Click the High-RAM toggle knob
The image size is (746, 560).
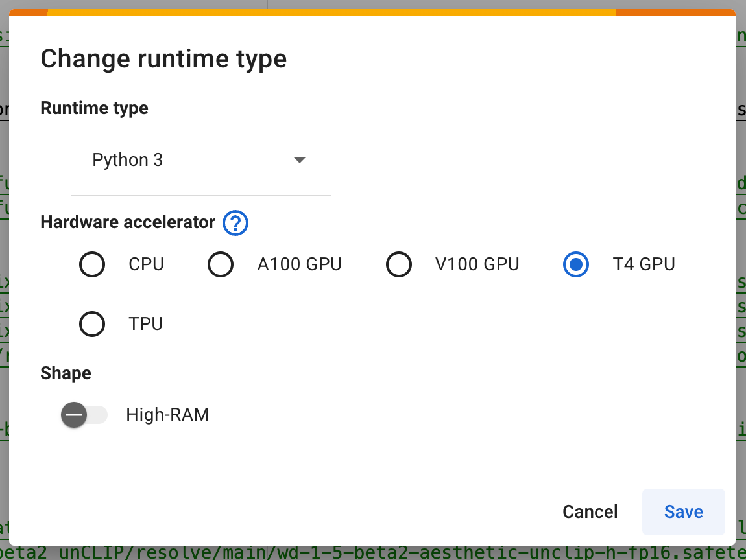click(74, 415)
